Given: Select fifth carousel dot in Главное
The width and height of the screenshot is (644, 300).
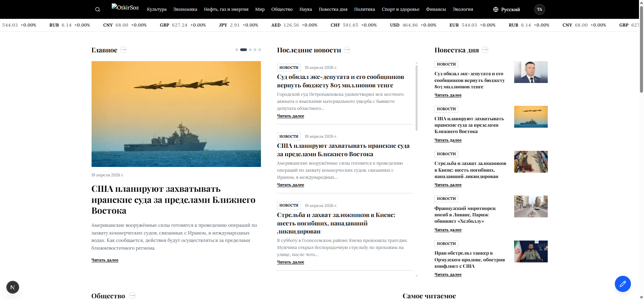Looking at the screenshot, I should pos(260,50).
